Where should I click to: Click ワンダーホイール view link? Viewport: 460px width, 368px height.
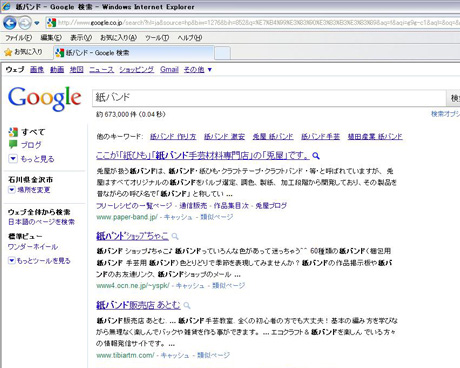point(33,247)
